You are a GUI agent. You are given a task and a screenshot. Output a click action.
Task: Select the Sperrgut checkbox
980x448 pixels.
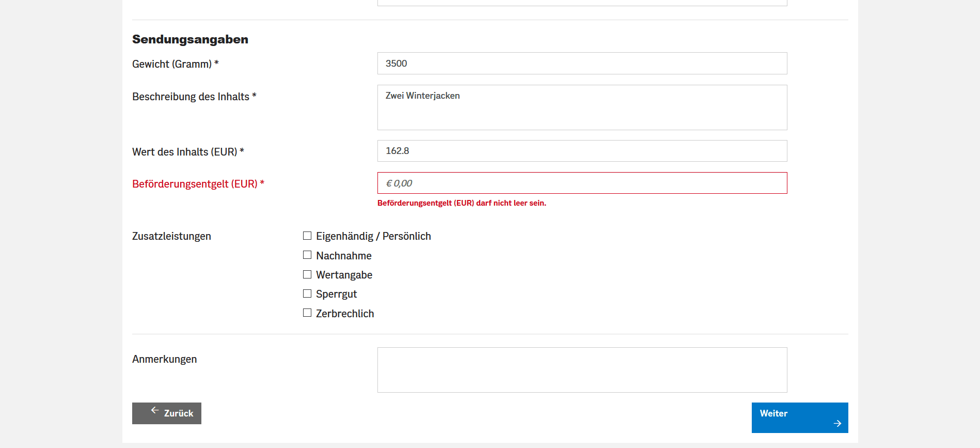pos(307,293)
